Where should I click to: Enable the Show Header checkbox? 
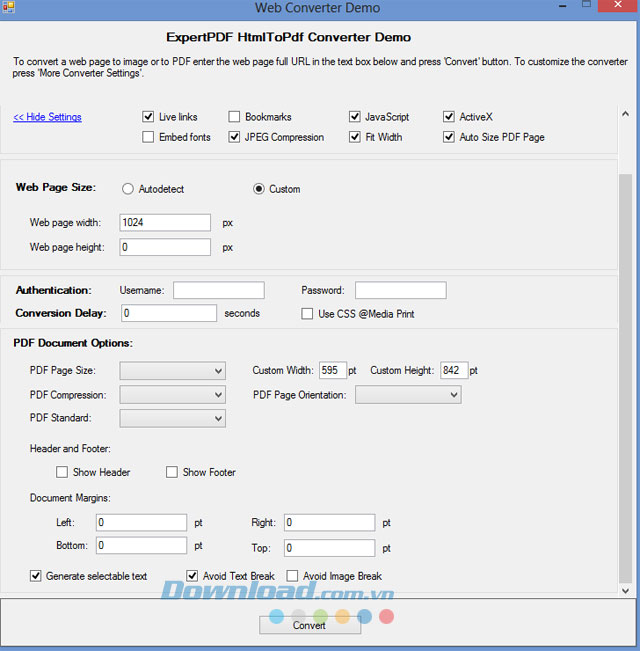click(x=62, y=472)
